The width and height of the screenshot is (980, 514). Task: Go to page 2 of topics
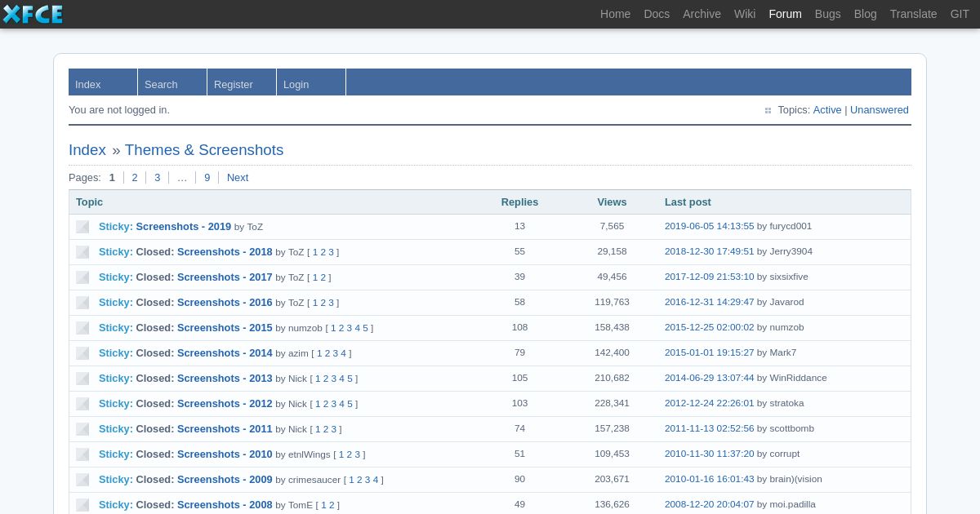[x=135, y=178]
